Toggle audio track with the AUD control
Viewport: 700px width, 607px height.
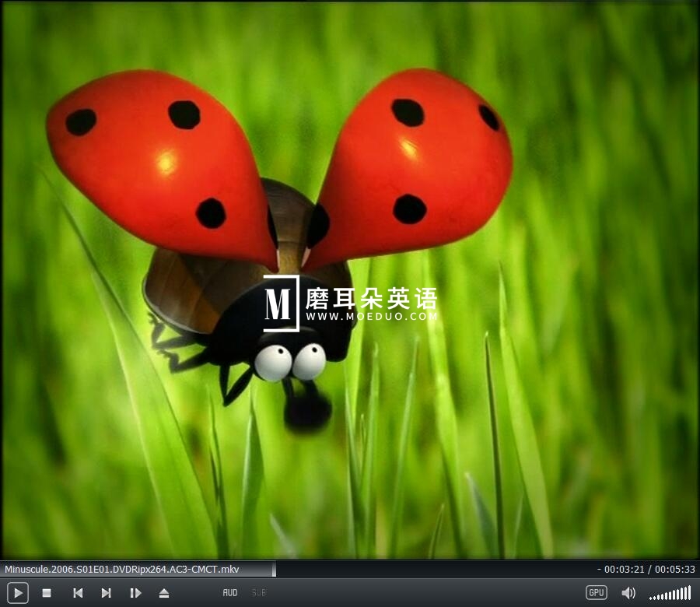point(229,592)
